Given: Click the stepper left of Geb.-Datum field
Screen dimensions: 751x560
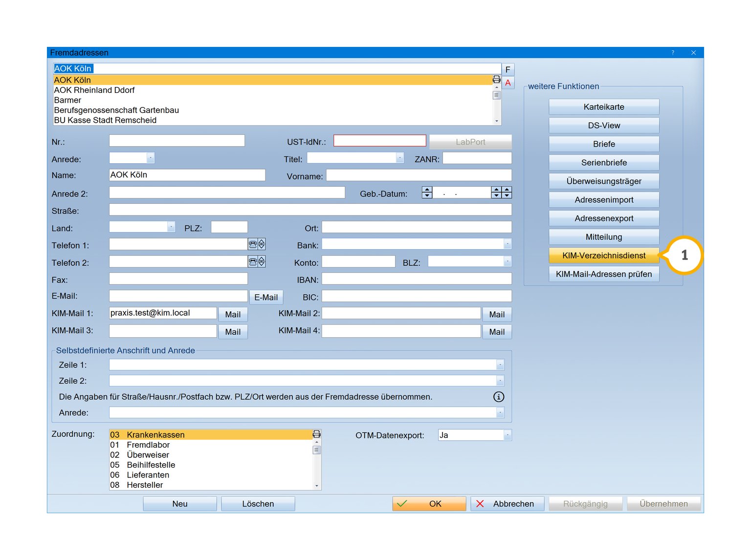Looking at the screenshot, I should point(427,193).
